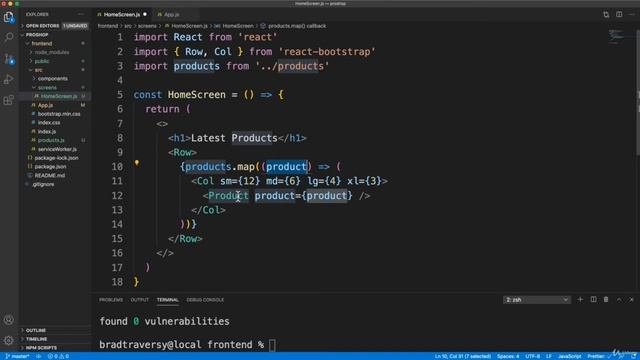Open .gitignore in the file tree
Screen dimensions: 640x360
pyautogui.click(x=55, y=184)
